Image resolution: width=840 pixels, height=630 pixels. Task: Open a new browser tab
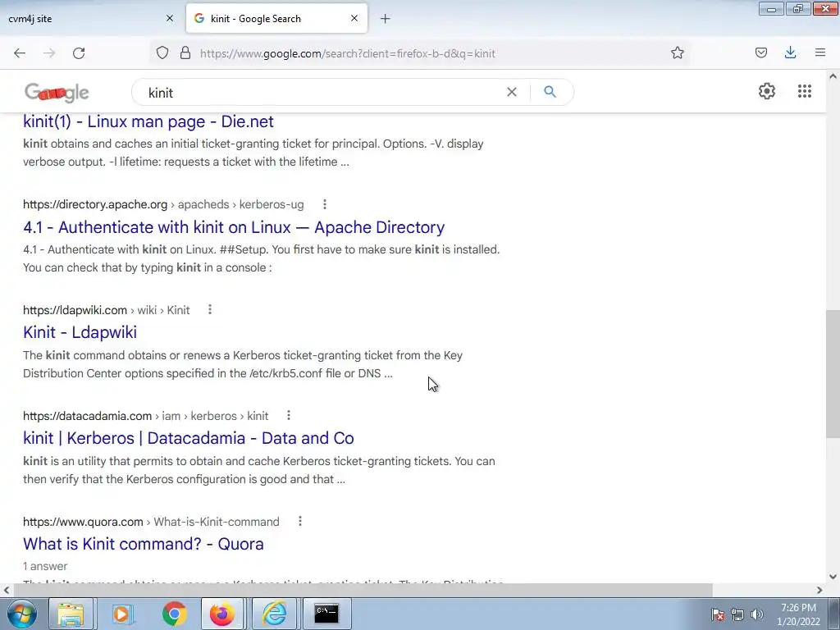(386, 19)
